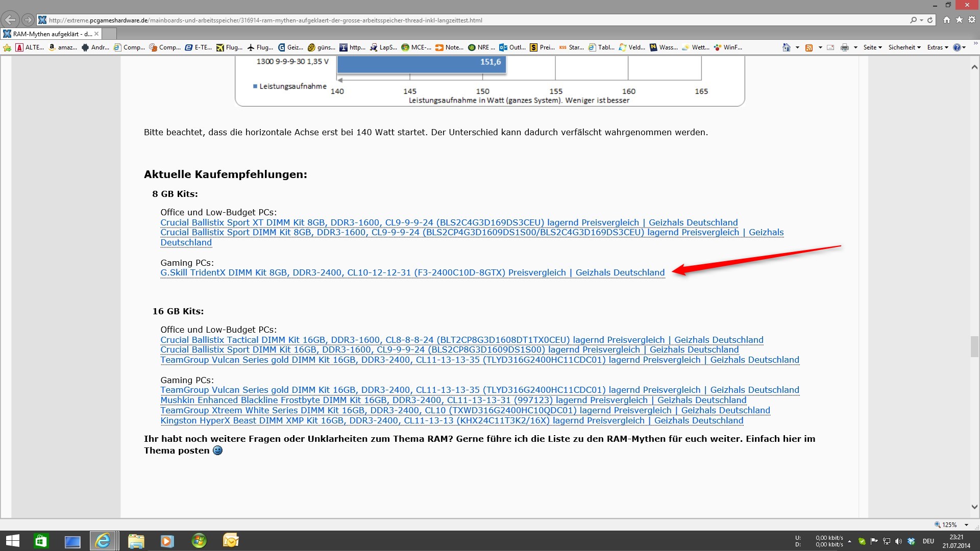Open the gear tools icon
980x551 pixels.
coord(972,20)
